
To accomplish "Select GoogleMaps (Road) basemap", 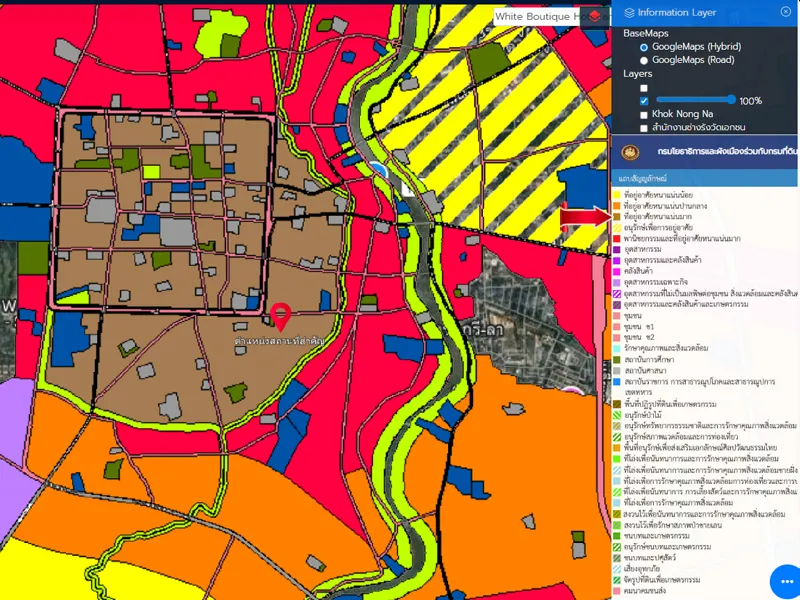I will [644, 60].
